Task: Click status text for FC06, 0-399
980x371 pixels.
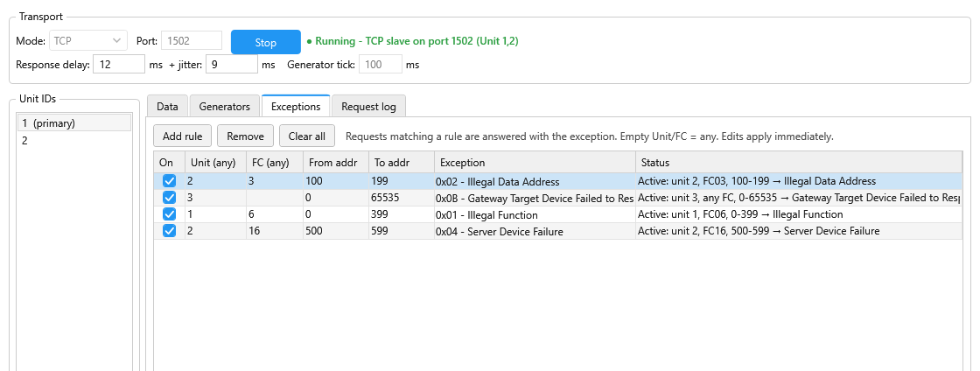Action: (x=740, y=214)
